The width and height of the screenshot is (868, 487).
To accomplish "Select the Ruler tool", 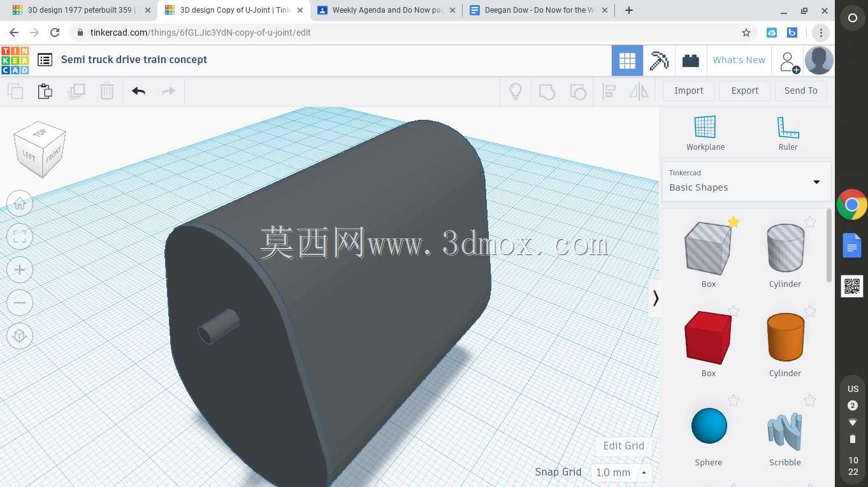I will click(x=788, y=133).
